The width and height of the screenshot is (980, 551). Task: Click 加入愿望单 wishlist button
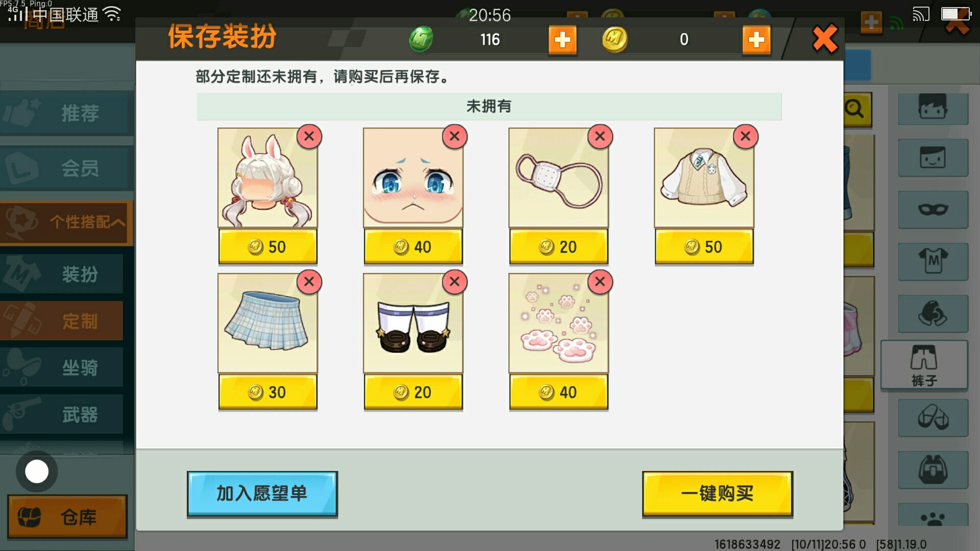click(262, 493)
